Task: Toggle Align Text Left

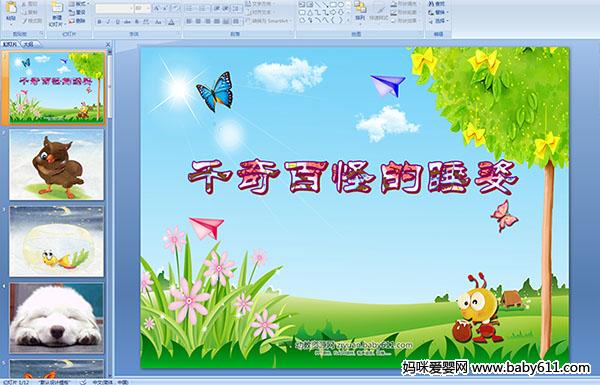Action: (189, 21)
